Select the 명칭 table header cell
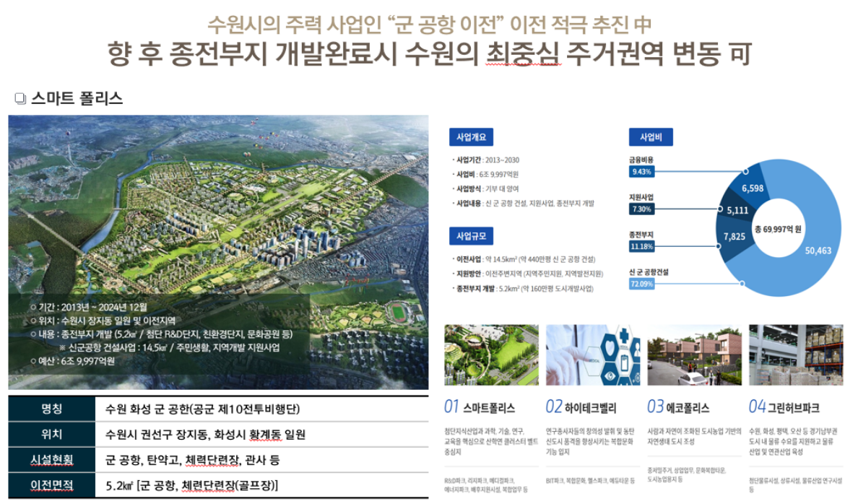 click(51, 409)
